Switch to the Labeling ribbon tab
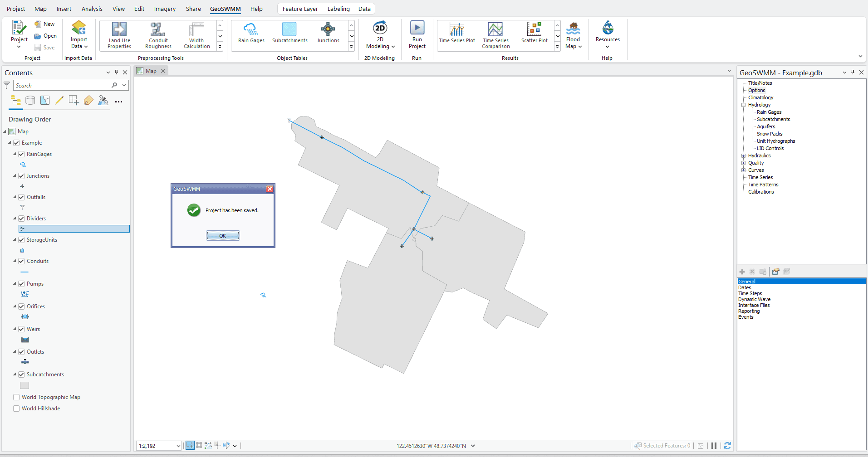 coord(338,8)
